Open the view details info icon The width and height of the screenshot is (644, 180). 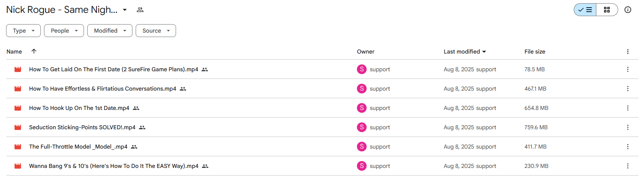tap(627, 10)
